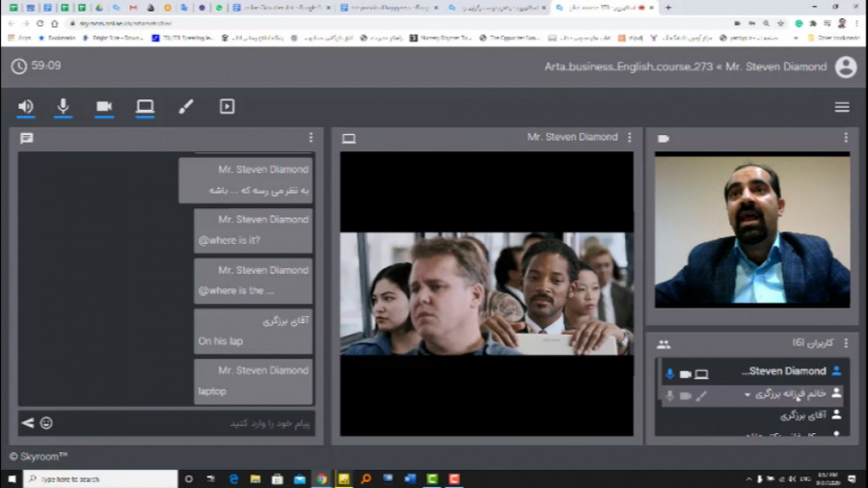Open the users panel three-dot options

(x=846, y=343)
